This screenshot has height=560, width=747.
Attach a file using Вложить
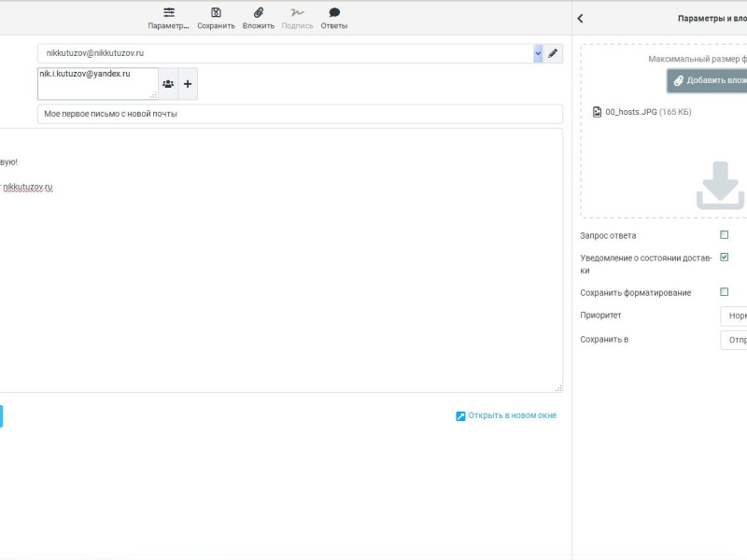pyautogui.click(x=259, y=18)
